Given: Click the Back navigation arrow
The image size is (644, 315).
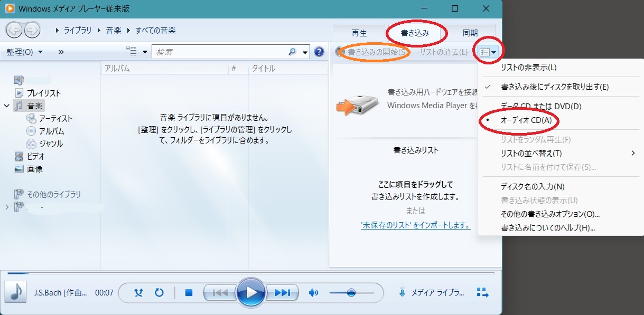Looking at the screenshot, I should 14,30.
